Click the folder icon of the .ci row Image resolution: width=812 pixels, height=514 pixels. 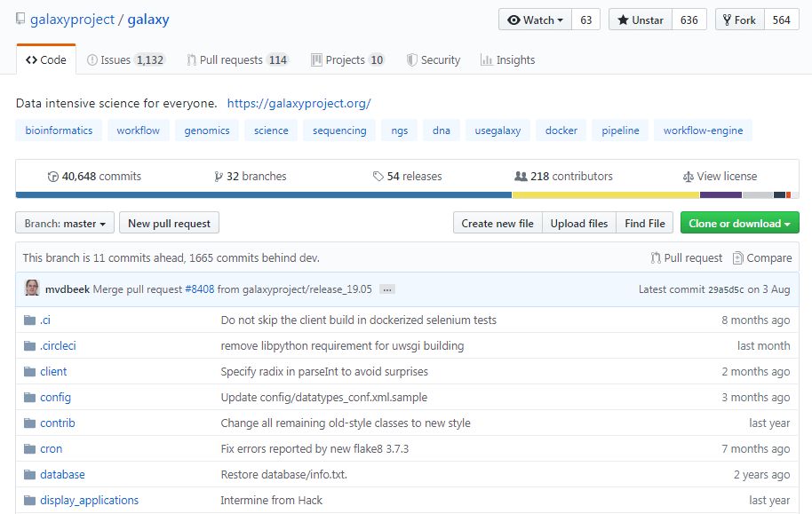click(29, 320)
